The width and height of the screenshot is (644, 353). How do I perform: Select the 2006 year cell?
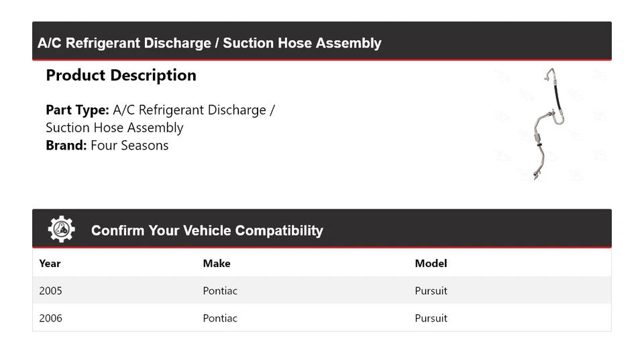[51, 318]
